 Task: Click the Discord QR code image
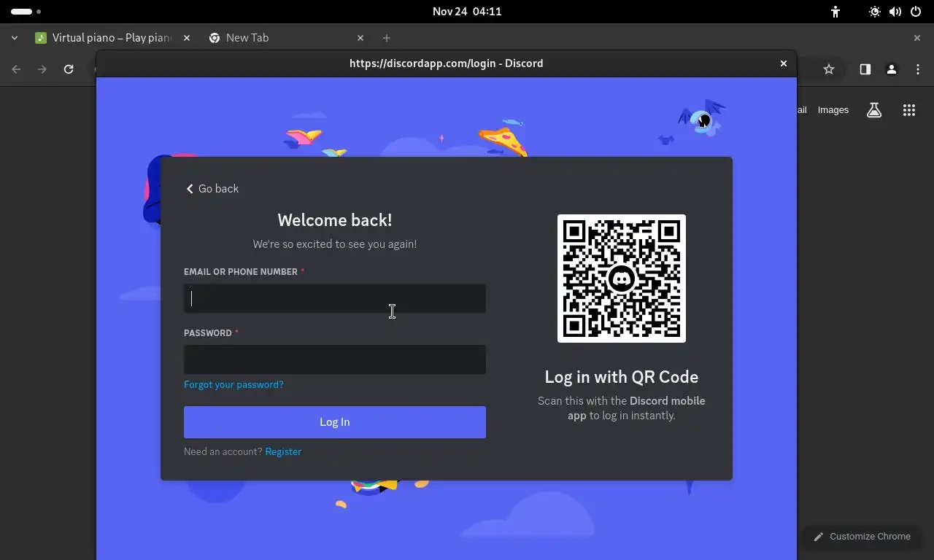[x=622, y=278]
